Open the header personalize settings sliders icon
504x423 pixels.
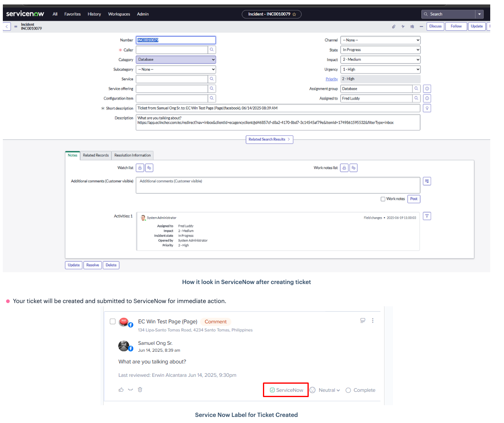[x=412, y=26]
